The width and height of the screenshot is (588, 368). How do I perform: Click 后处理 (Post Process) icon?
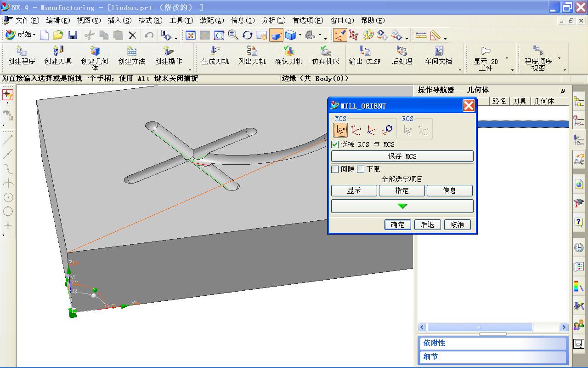[402, 56]
